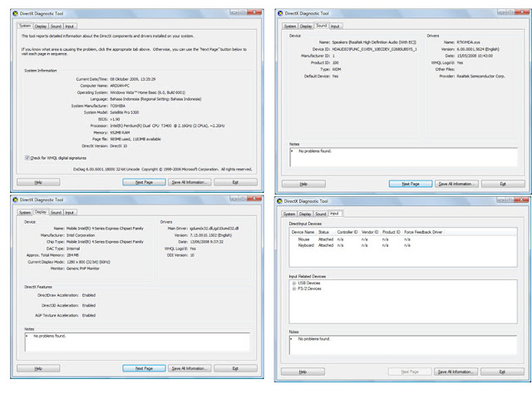The image size is (532, 399).
Task: Go to Input tab in the Display-page window
Action: pos(70,213)
